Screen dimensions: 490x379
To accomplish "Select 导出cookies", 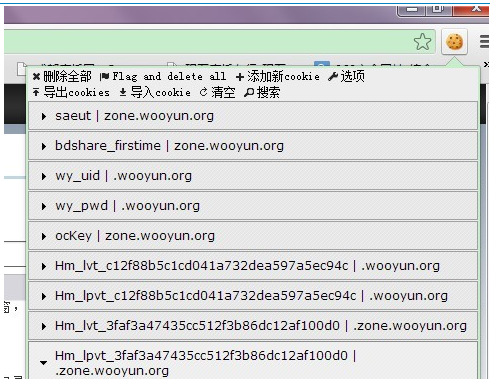I will click(76, 92).
